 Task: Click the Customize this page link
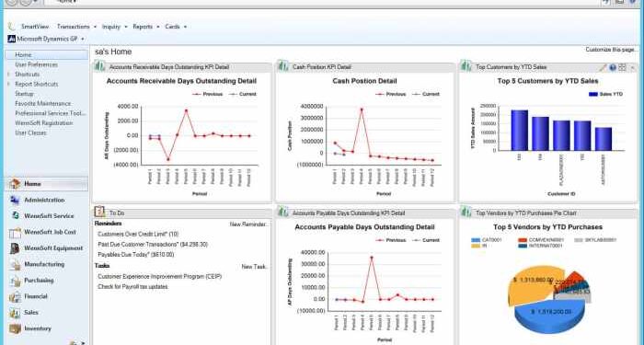pos(611,50)
